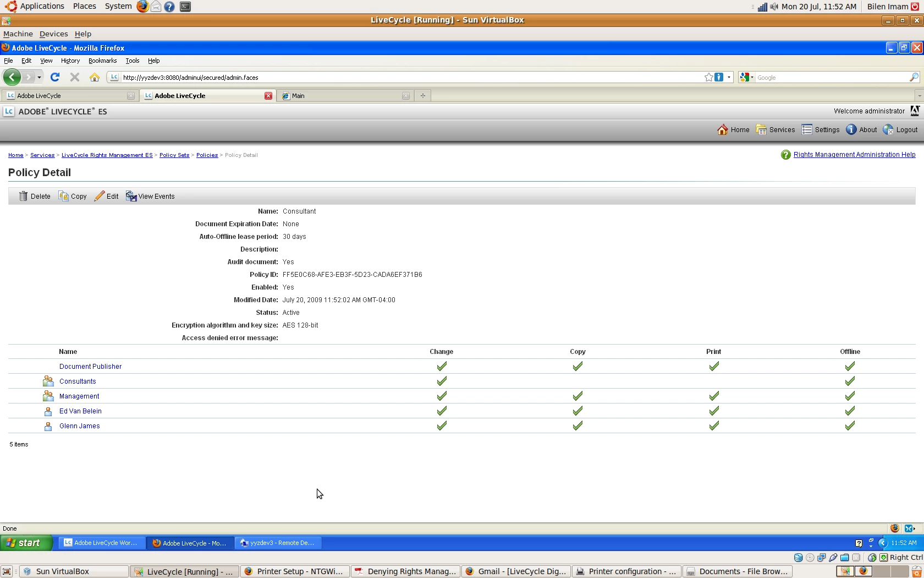924x578 pixels.
Task: Reload the current page
Action: tap(54, 77)
